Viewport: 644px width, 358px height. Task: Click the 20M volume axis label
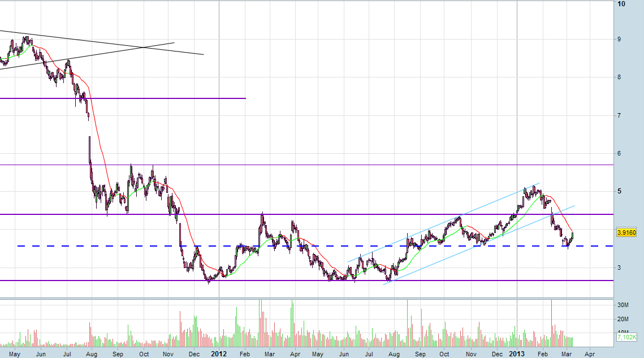pos(623,319)
